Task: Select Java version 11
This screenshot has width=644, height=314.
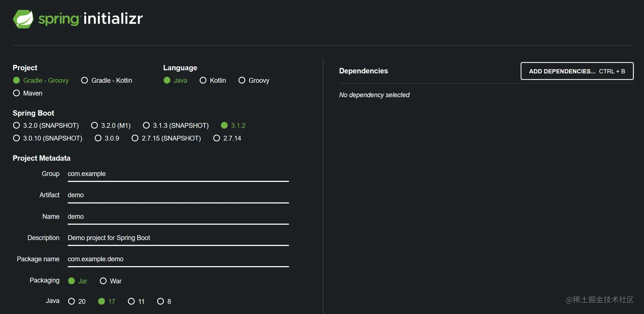Action: tap(136, 302)
